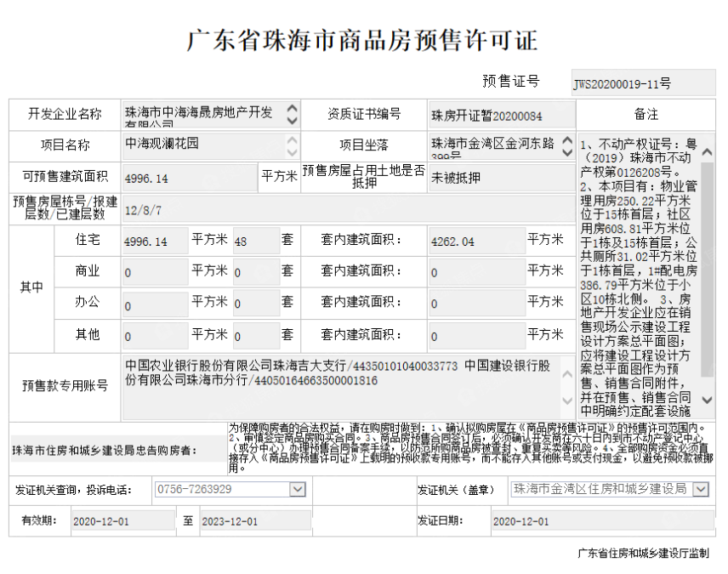Click the 商业 area field
728x574 pixels.
155,272
